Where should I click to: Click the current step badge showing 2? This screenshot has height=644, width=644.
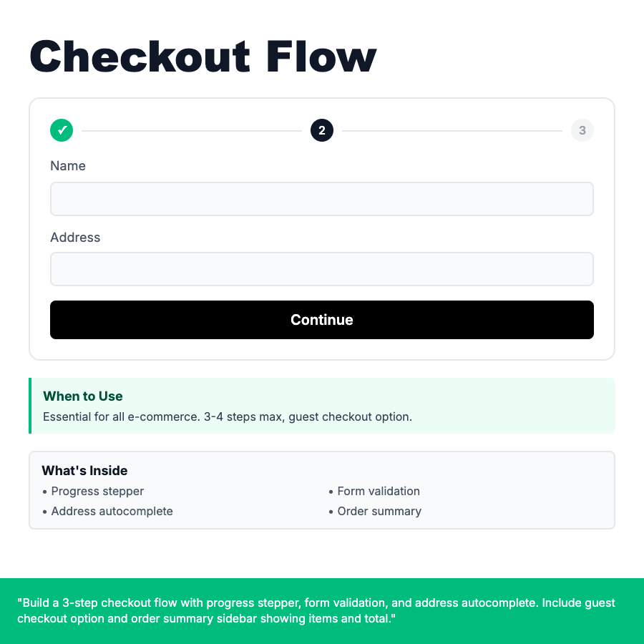[322, 130]
